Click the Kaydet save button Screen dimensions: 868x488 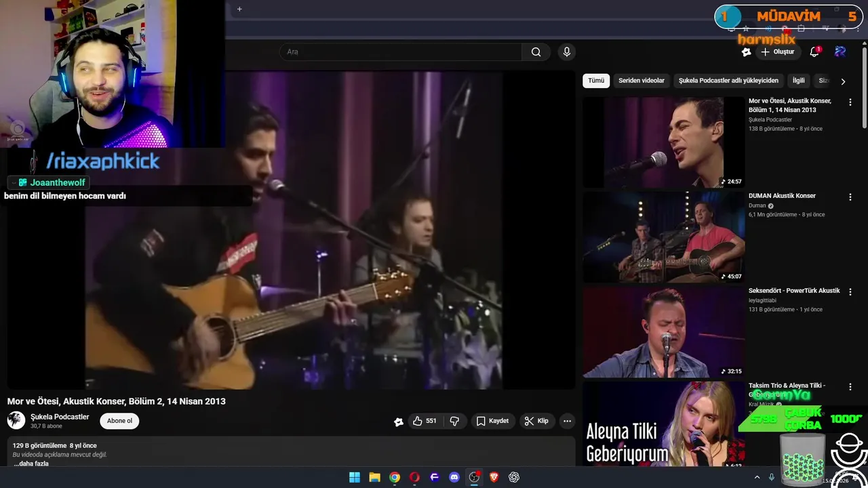492,421
